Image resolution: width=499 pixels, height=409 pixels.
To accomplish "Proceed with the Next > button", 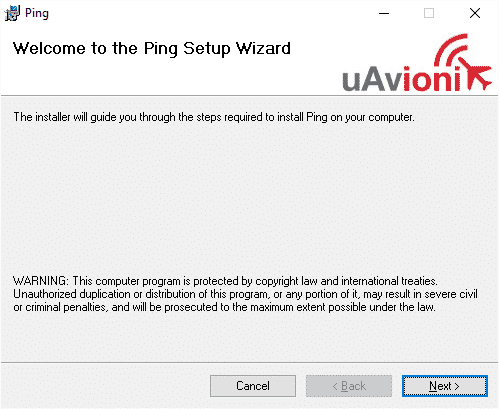I will coord(445,386).
